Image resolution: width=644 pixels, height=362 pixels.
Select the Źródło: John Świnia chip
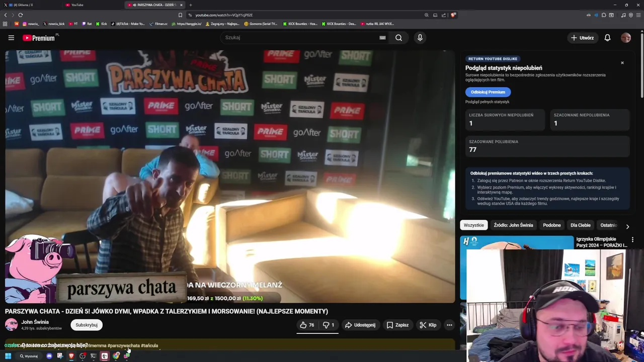(513, 225)
